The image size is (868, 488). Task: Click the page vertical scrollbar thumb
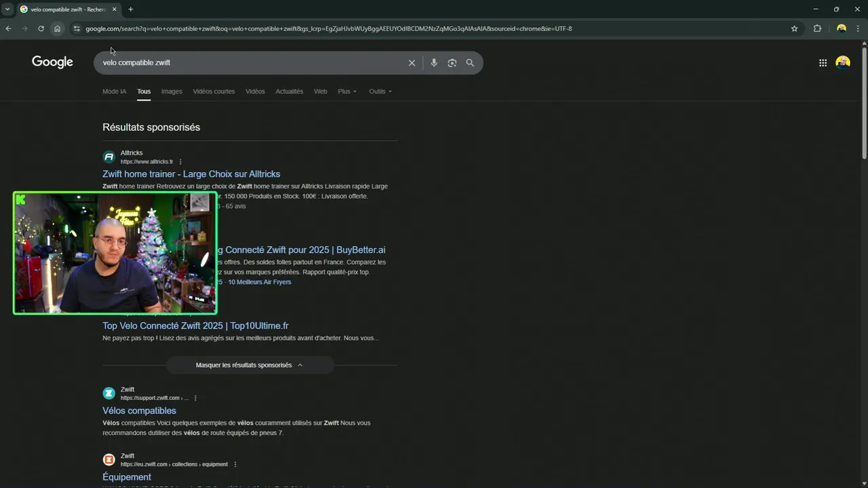[864, 102]
